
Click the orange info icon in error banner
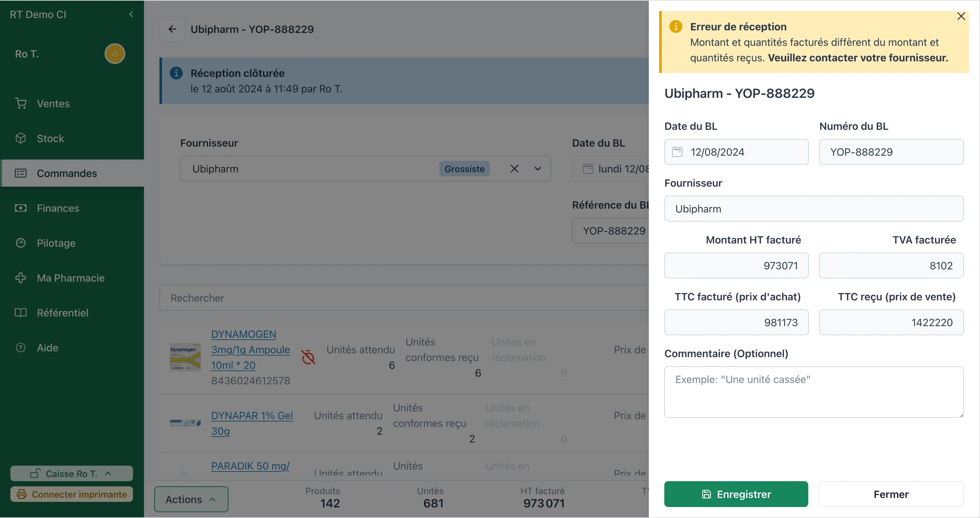point(676,26)
